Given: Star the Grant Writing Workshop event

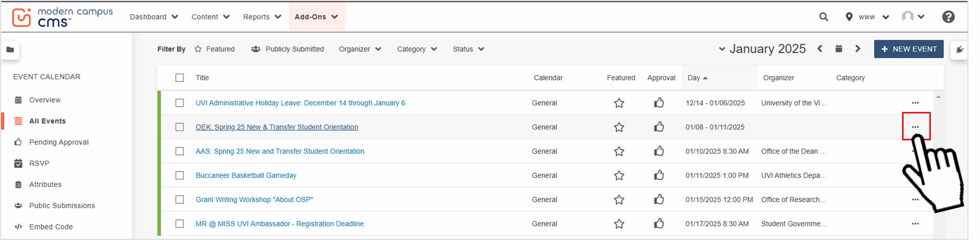Looking at the screenshot, I should tap(619, 200).
